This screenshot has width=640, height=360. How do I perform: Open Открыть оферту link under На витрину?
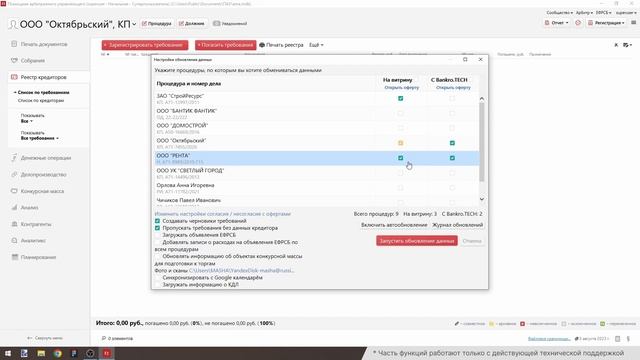[x=402, y=87]
